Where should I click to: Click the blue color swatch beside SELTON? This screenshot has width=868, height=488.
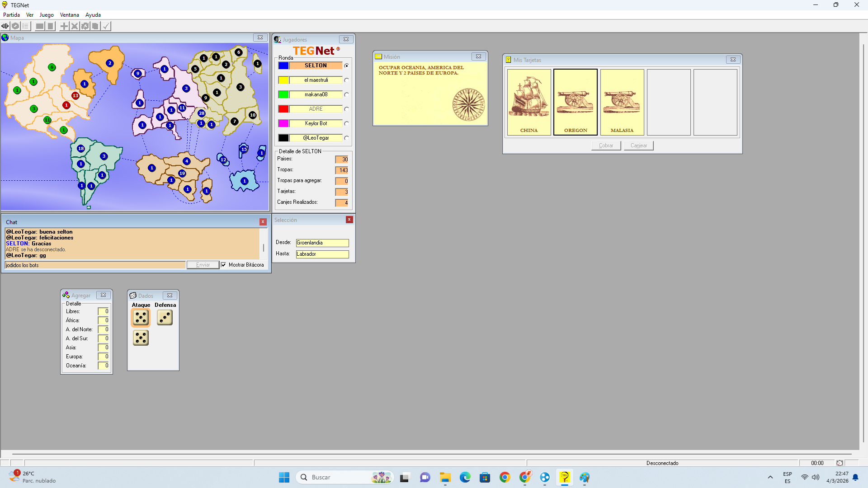pos(283,66)
